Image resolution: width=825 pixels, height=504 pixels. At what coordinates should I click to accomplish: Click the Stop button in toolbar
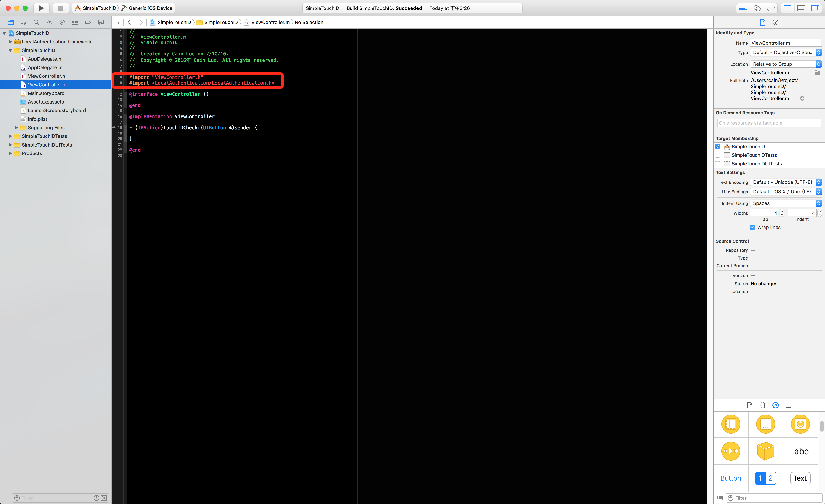(x=61, y=8)
